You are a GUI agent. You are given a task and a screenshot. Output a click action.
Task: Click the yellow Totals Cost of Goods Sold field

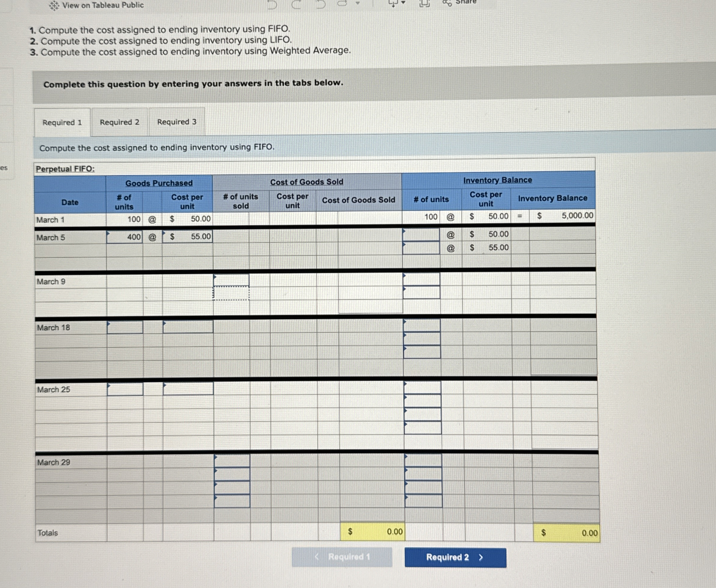click(x=372, y=532)
